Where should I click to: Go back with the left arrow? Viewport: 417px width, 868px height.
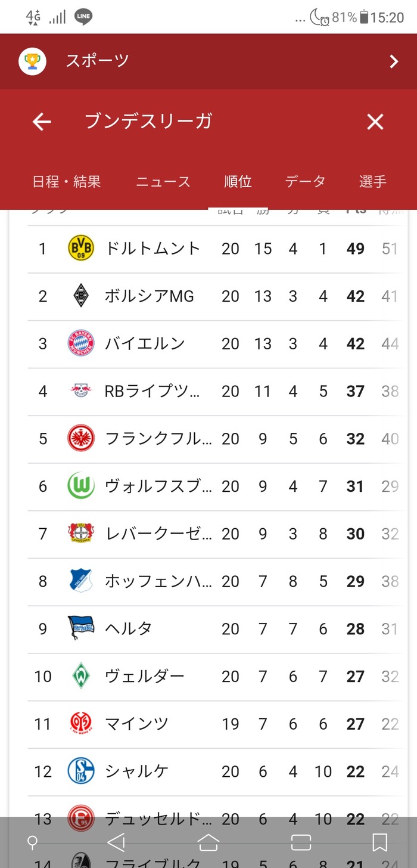tap(42, 122)
